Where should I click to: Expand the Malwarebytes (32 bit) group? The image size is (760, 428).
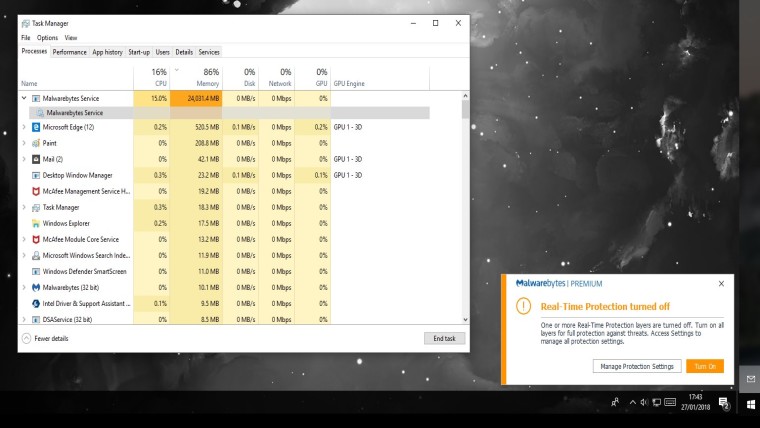[24, 287]
